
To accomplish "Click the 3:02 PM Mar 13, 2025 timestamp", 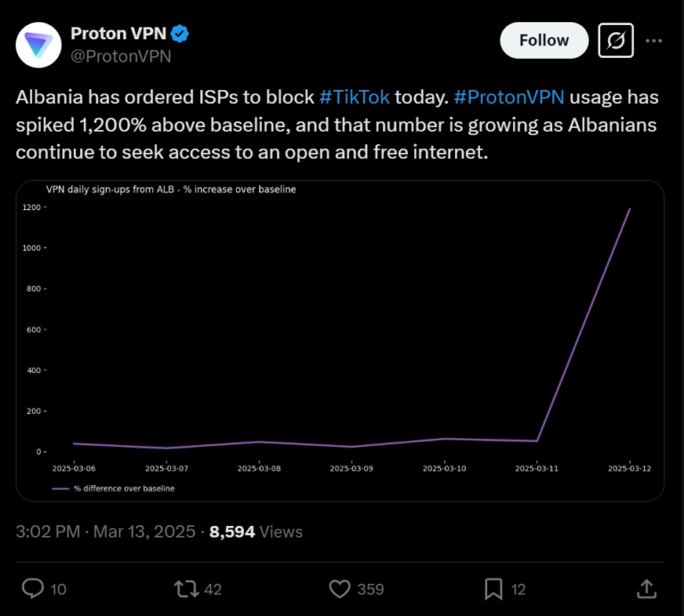I will [x=106, y=531].
